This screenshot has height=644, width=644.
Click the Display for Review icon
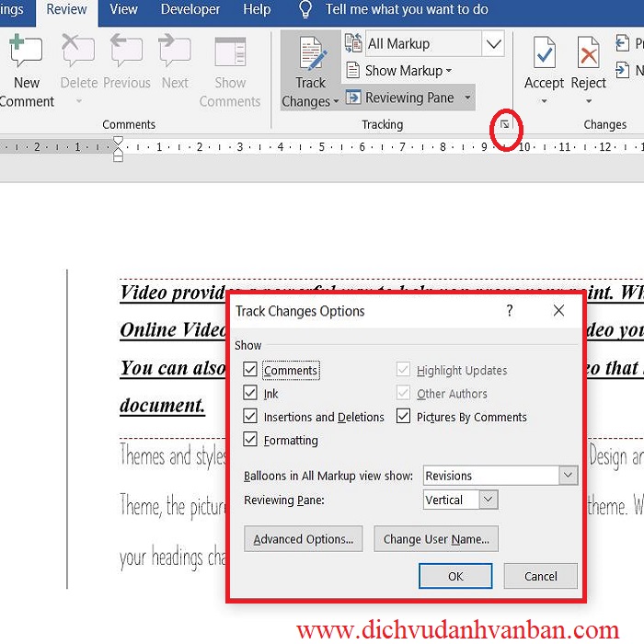[x=353, y=43]
